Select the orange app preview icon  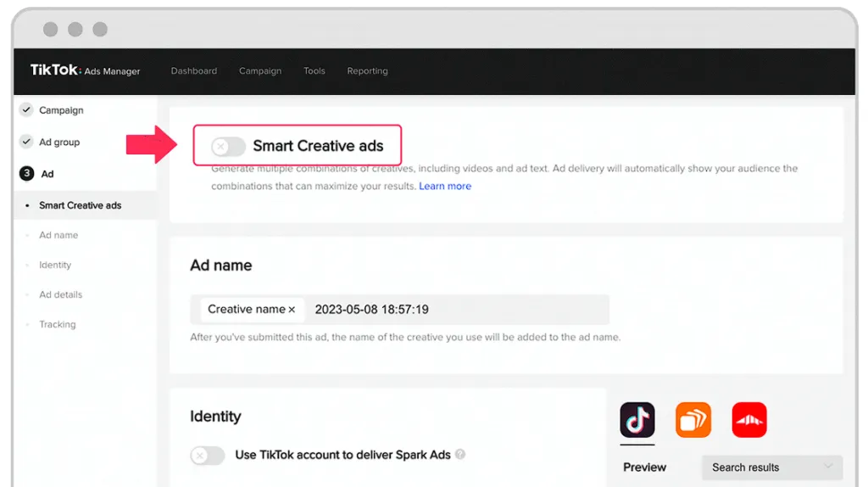coord(693,420)
